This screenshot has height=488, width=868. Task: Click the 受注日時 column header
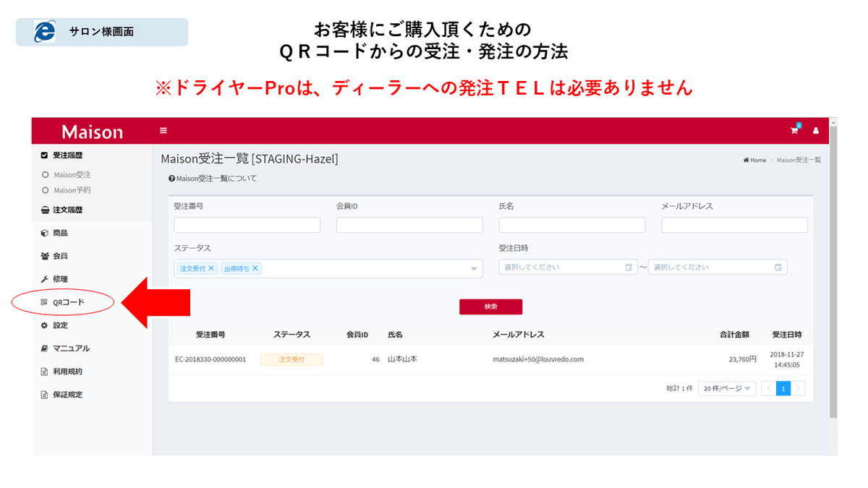point(787,335)
